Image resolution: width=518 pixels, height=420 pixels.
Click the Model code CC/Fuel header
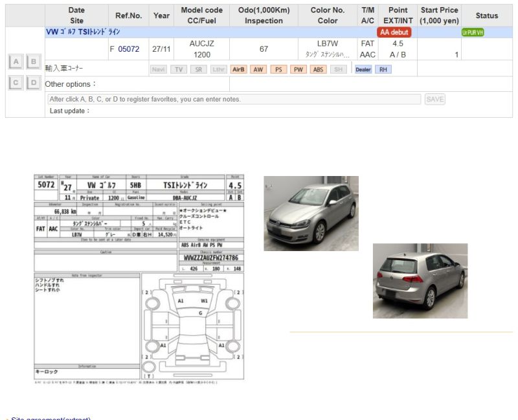(x=201, y=16)
